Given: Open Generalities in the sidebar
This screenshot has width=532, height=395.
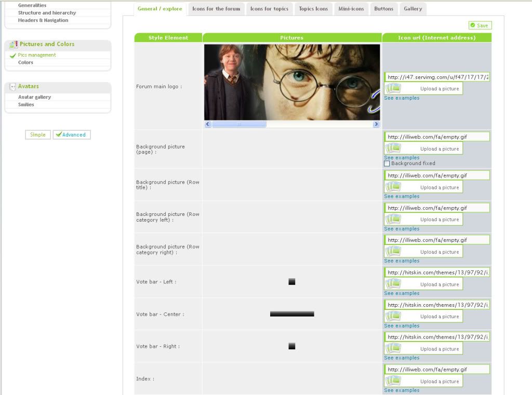Looking at the screenshot, I should point(32,5).
